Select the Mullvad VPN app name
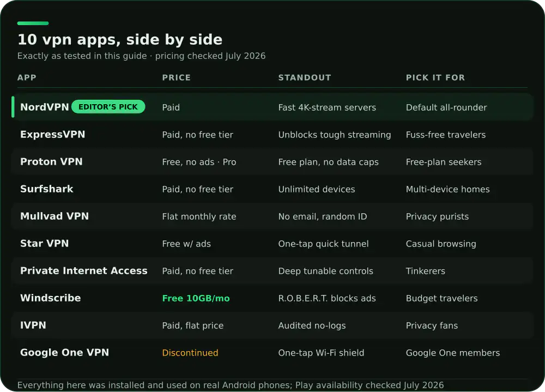545x392 pixels. 54,216
